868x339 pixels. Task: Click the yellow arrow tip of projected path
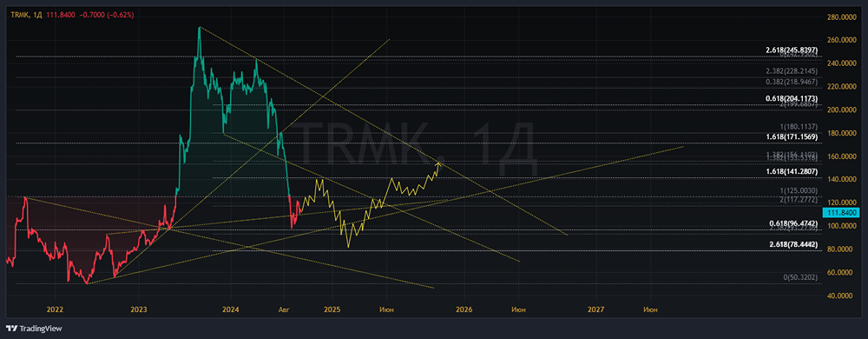pos(439,163)
